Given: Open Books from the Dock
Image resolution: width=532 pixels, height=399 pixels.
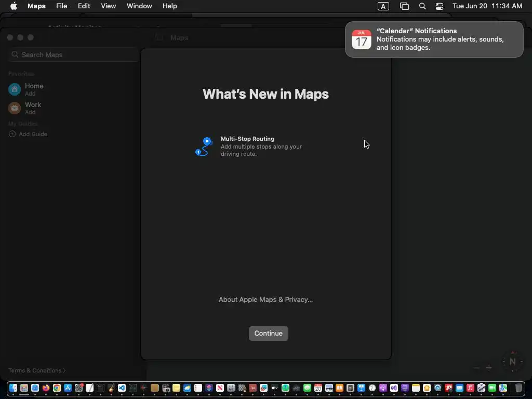Looking at the screenshot, I should click(340, 388).
